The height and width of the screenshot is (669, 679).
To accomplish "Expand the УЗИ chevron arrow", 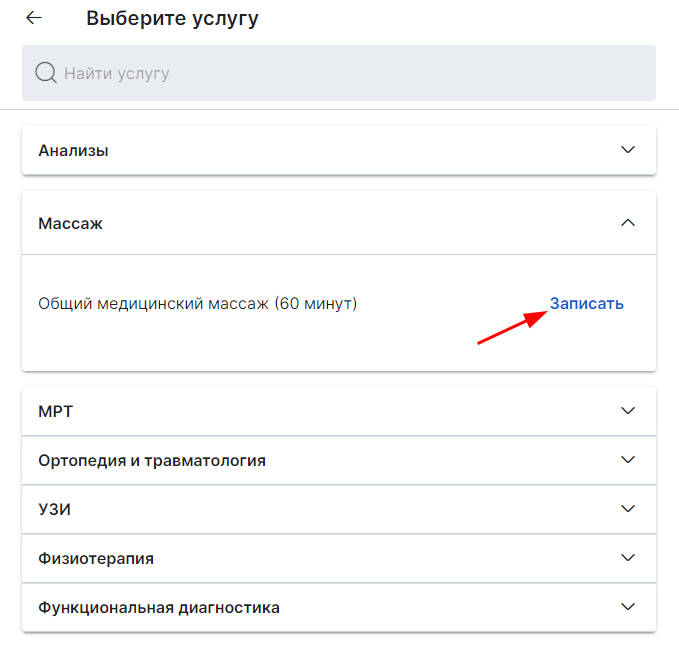I will click(x=627, y=508).
